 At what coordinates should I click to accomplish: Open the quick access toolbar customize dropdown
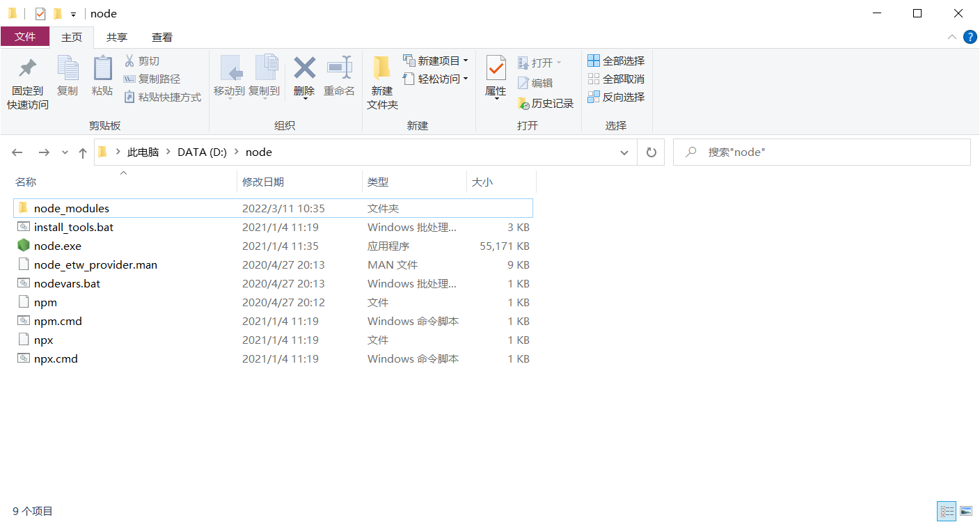[x=73, y=15]
